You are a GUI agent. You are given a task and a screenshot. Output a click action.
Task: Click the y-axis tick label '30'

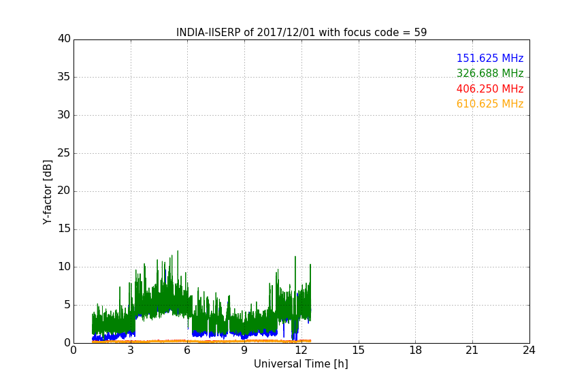tap(64, 115)
